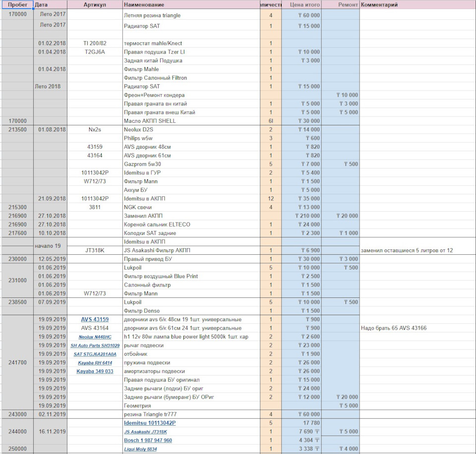The height and width of the screenshot is (454, 476).
Task: Select the 'термостат mahle/Knect' cell
Action: [191, 43]
